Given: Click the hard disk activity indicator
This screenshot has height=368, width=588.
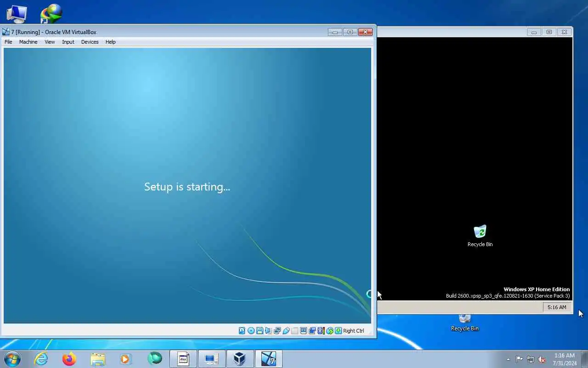Looking at the screenshot, I should [242, 331].
